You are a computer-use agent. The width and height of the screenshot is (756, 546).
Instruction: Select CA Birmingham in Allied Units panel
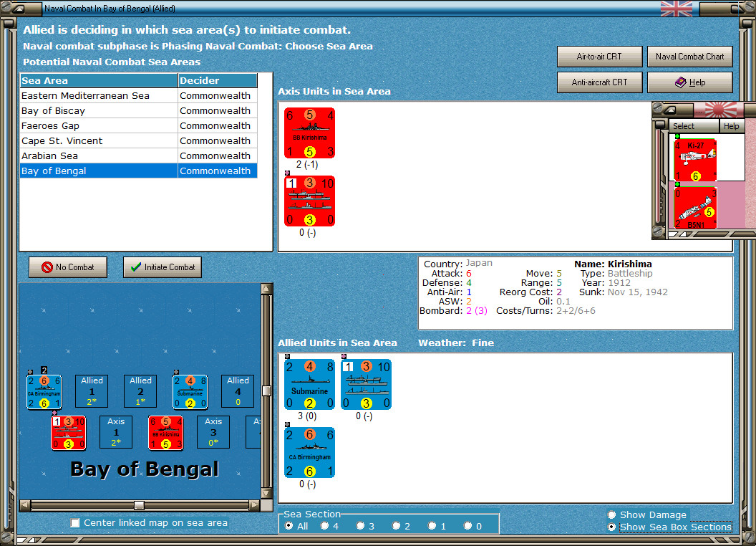pos(309,452)
